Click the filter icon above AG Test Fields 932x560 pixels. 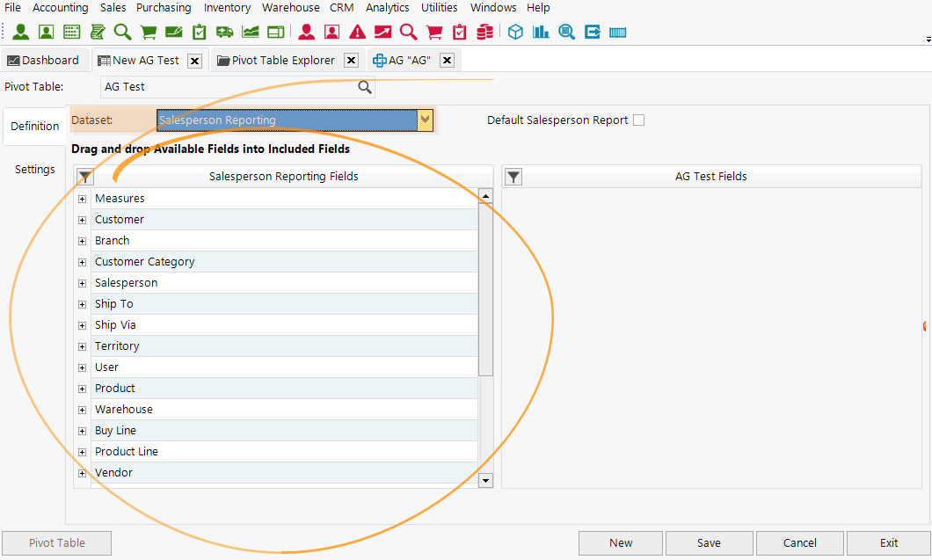pos(513,177)
